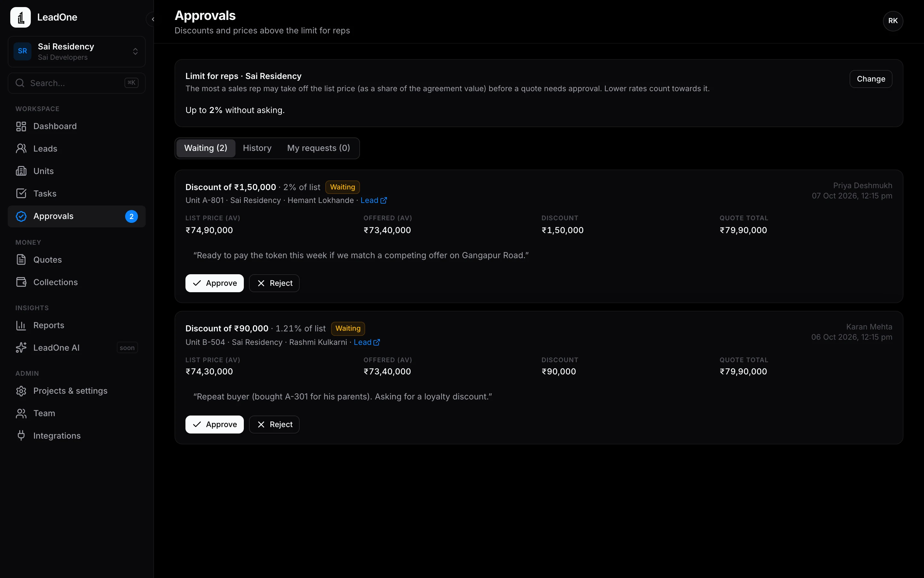Switch to the Waiting (2) tab

click(x=205, y=148)
